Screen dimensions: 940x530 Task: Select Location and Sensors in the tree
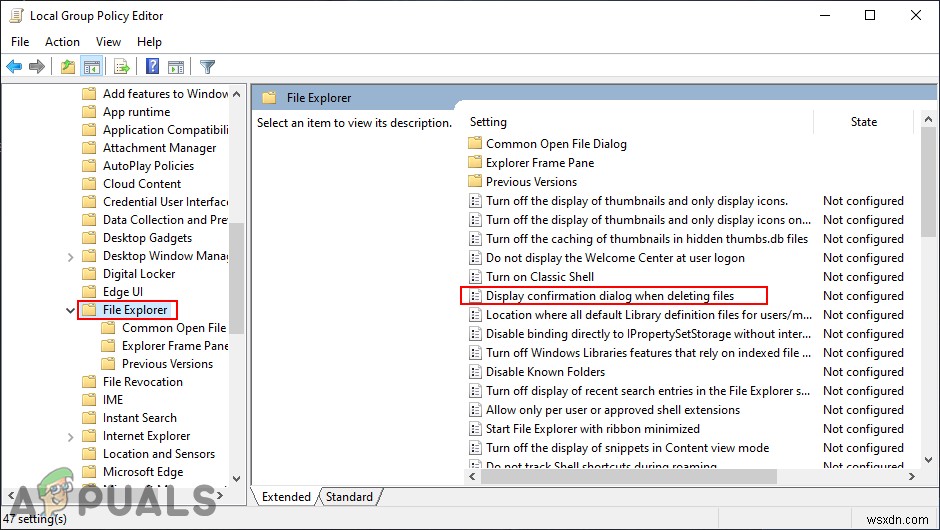(158, 454)
